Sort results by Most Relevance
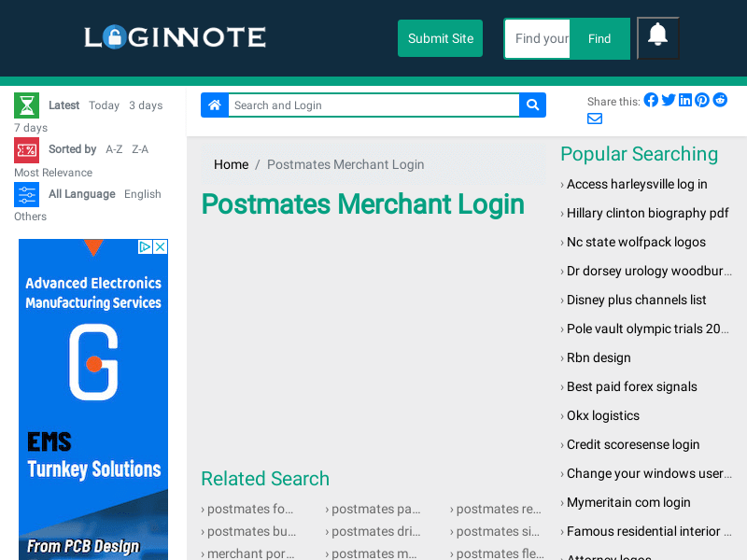Viewport: 747px width, 560px height. click(53, 173)
